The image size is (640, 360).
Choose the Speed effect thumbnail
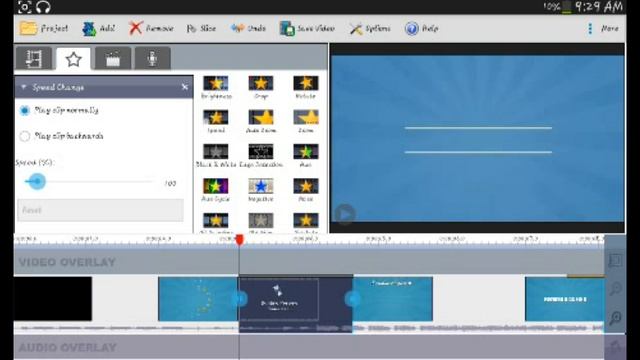[216, 121]
